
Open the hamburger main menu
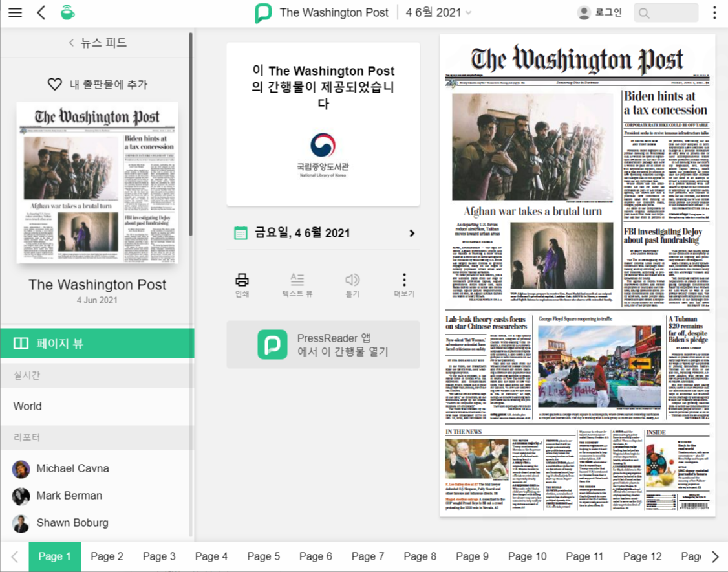(16, 12)
